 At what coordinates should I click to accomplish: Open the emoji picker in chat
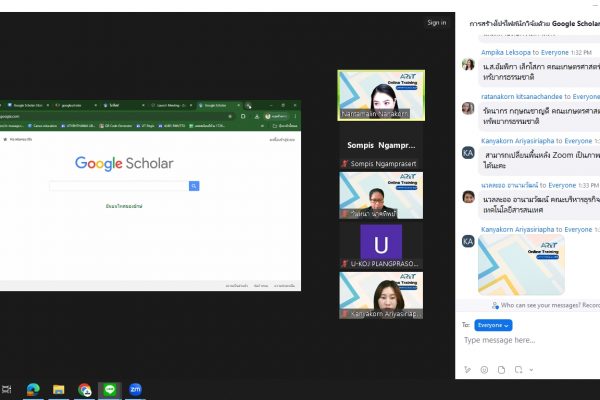(x=484, y=370)
